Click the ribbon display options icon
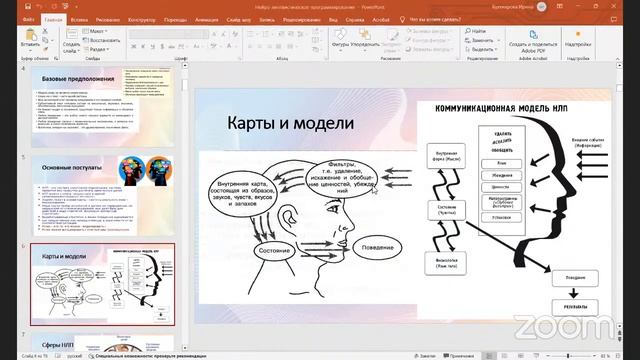This screenshot has height=360, width=640. [x=560, y=7]
